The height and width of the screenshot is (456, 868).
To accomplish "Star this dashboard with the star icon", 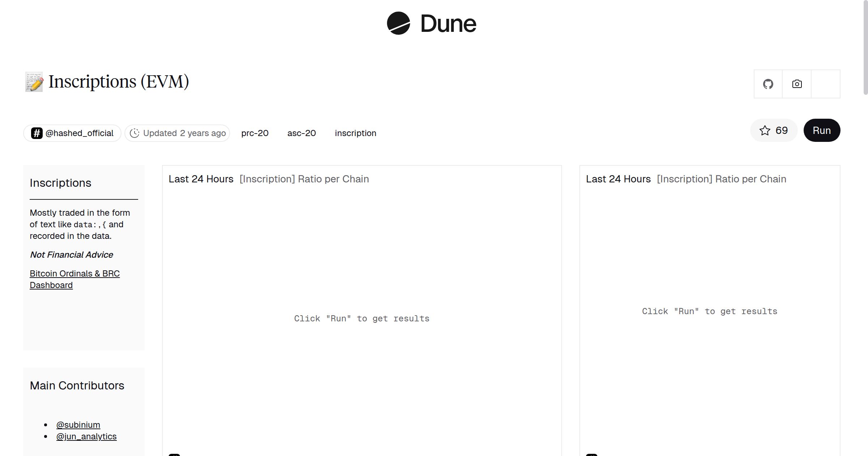I will 765,130.
